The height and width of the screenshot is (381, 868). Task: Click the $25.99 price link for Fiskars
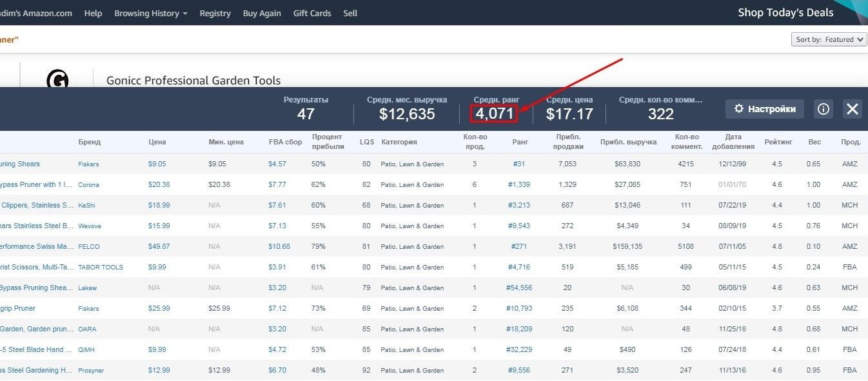159,309
